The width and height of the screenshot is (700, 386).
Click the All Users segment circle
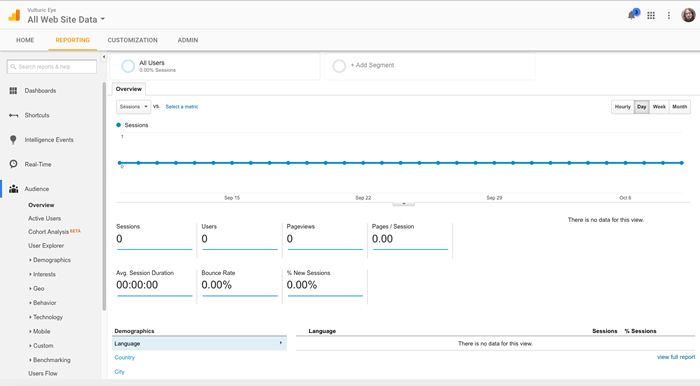click(128, 66)
